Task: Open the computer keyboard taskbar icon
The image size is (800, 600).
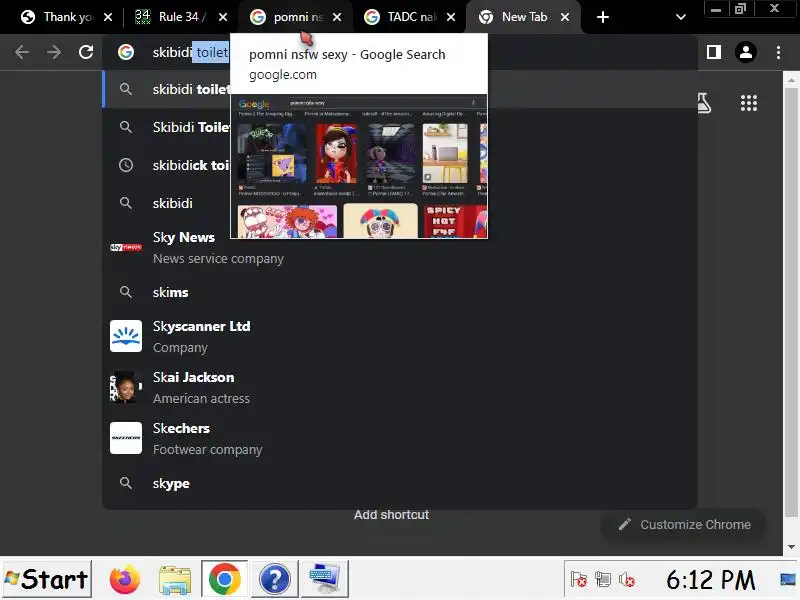Action: tap(324, 579)
